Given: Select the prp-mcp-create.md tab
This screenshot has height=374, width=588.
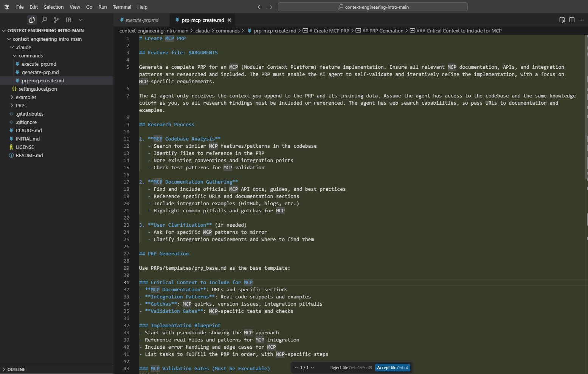Looking at the screenshot, I should pos(203,20).
